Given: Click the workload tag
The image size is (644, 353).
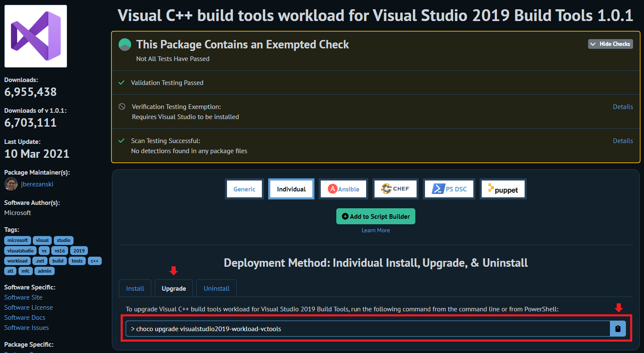Looking at the screenshot, I should [x=17, y=260].
